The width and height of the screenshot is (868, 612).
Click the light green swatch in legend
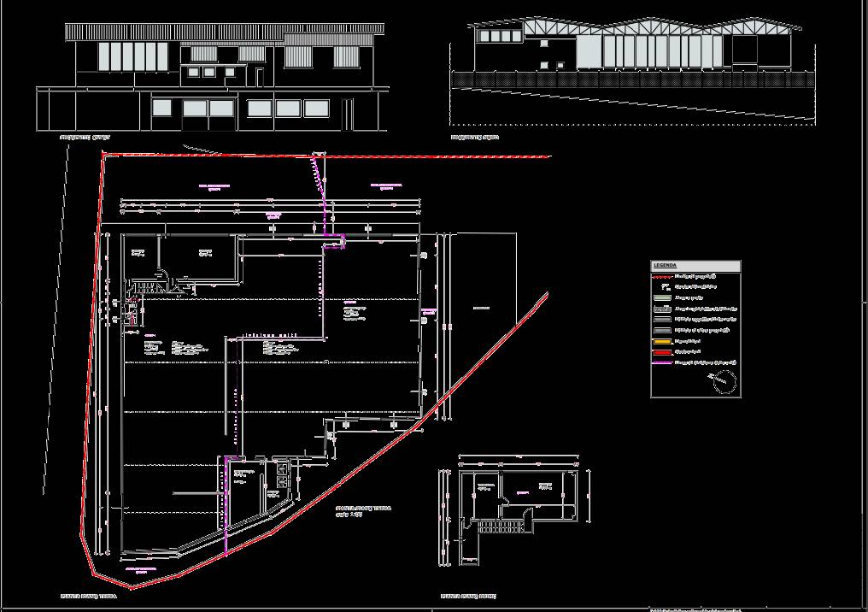pos(662,298)
